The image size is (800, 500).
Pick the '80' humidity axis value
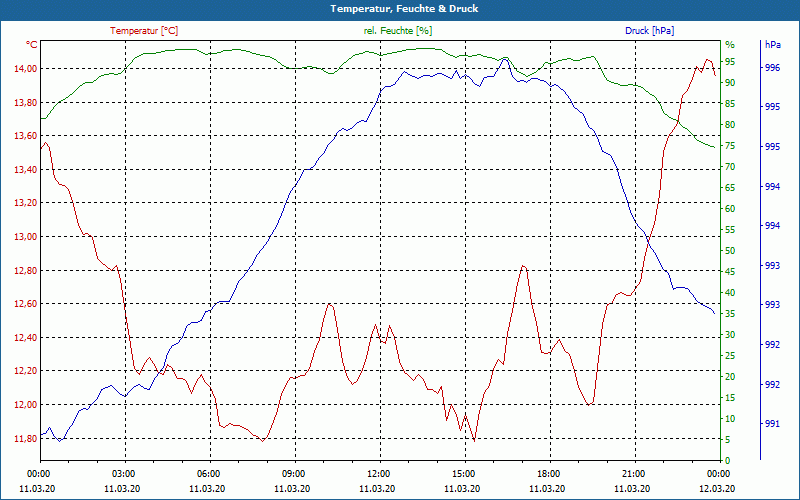730,125
